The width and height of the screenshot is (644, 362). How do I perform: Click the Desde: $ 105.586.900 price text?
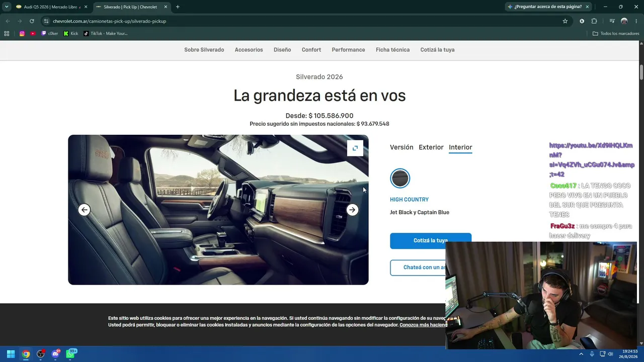pyautogui.click(x=319, y=116)
